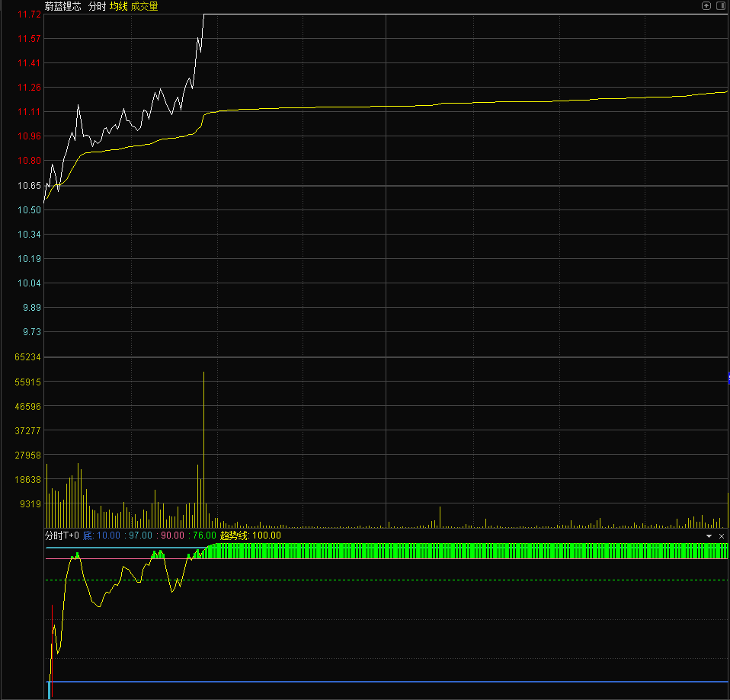The image size is (730, 700).
Task: Click the blue marker on right edge
Action: point(728,378)
